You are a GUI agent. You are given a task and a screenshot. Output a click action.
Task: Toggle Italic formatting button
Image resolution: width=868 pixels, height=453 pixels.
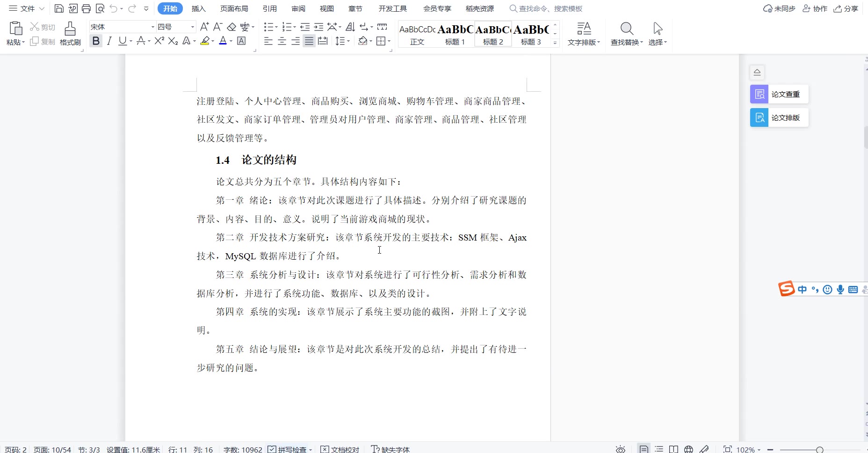[x=109, y=41]
